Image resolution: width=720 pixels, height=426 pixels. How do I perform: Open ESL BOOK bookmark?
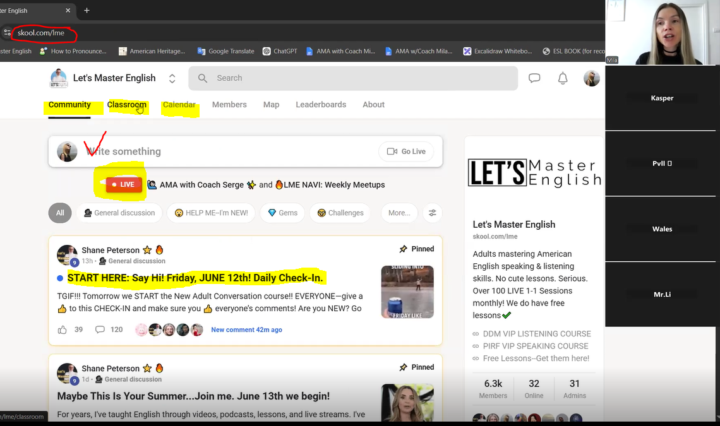point(574,51)
